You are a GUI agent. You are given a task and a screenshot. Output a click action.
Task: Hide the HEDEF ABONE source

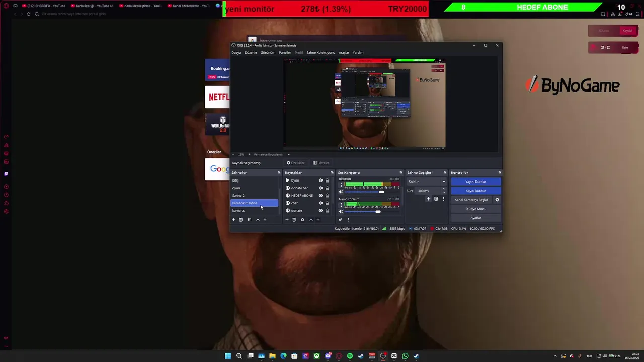pos(320,196)
